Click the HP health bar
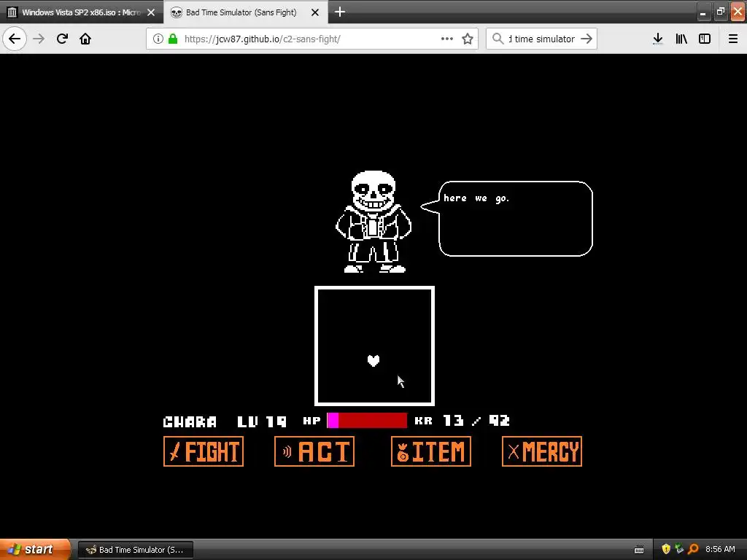The height and width of the screenshot is (560, 747). point(368,421)
